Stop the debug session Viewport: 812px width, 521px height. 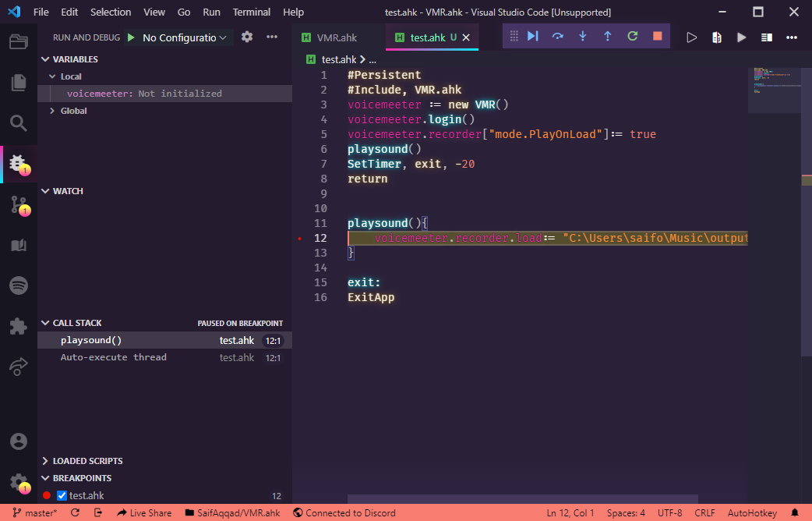click(657, 36)
